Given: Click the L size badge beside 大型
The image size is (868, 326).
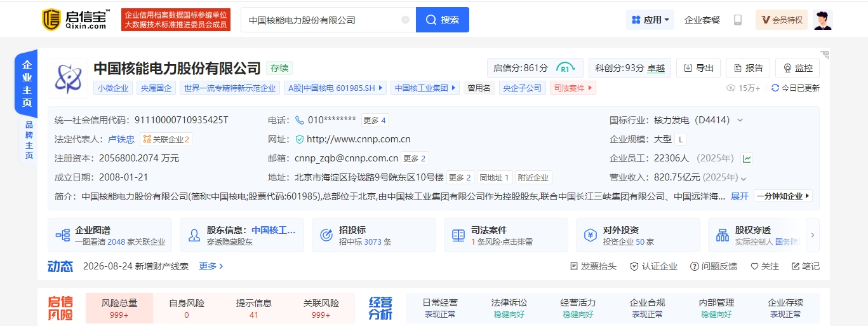Looking at the screenshot, I should click(x=681, y=139).
